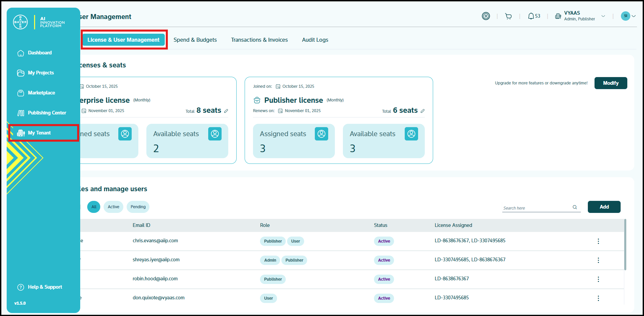Image resolution: width=644 pixels, height=316 pixels.
Task: Click the Modify license button
Action: pos(611,83)
